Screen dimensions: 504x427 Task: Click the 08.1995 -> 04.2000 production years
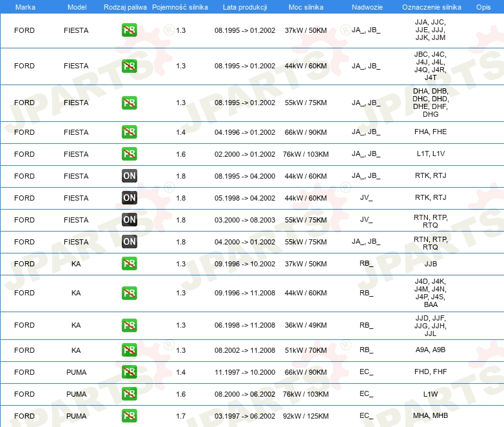[245, 176]
